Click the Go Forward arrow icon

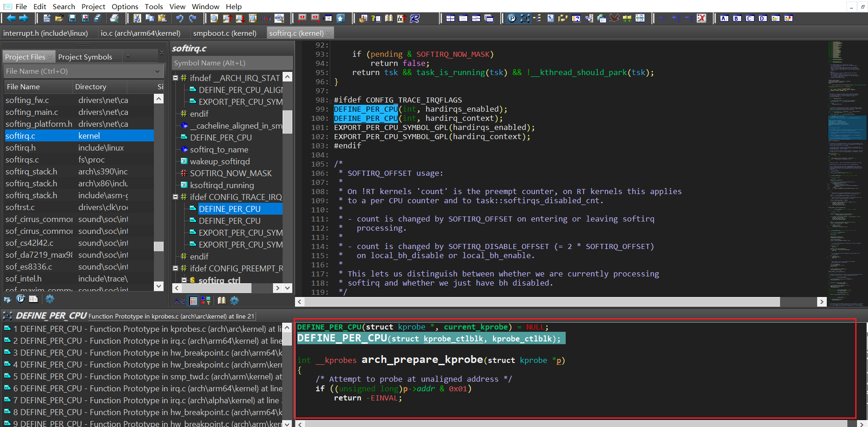tap(23, 18)
